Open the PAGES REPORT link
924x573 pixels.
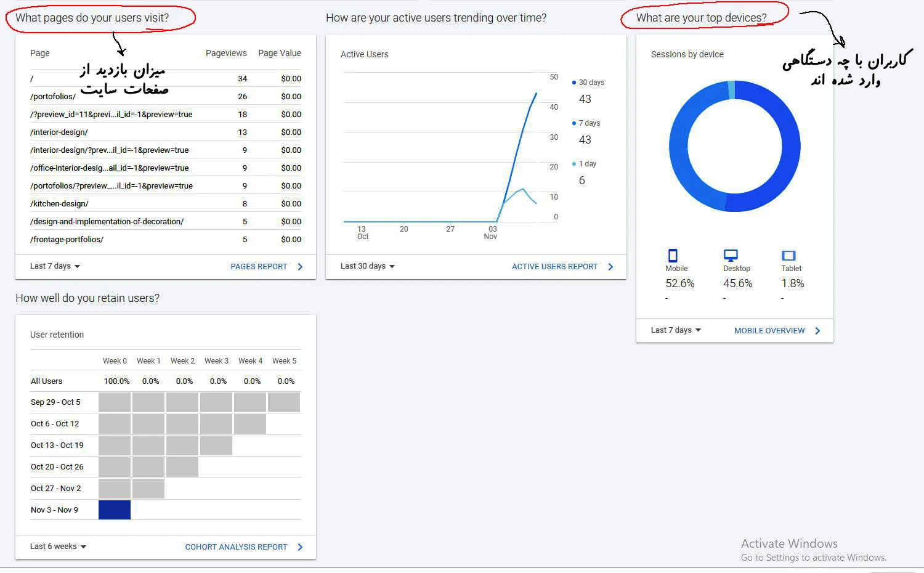pos(259,267)
